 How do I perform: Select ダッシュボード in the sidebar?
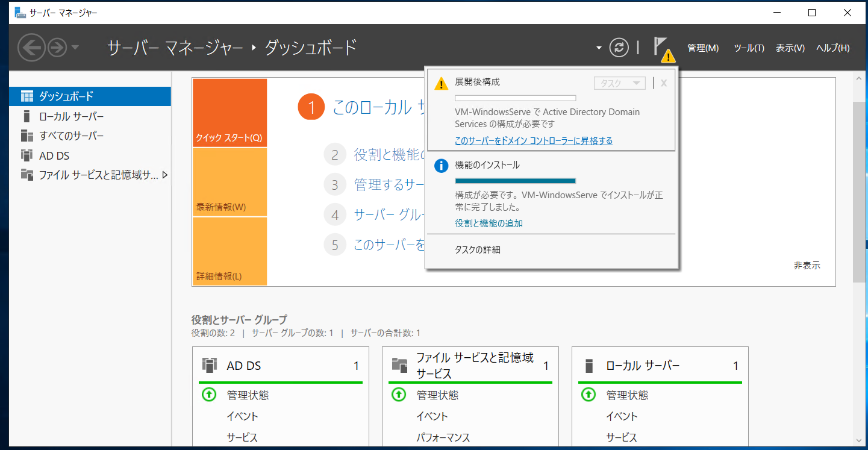pyautogui.click(x=90, y=96)
